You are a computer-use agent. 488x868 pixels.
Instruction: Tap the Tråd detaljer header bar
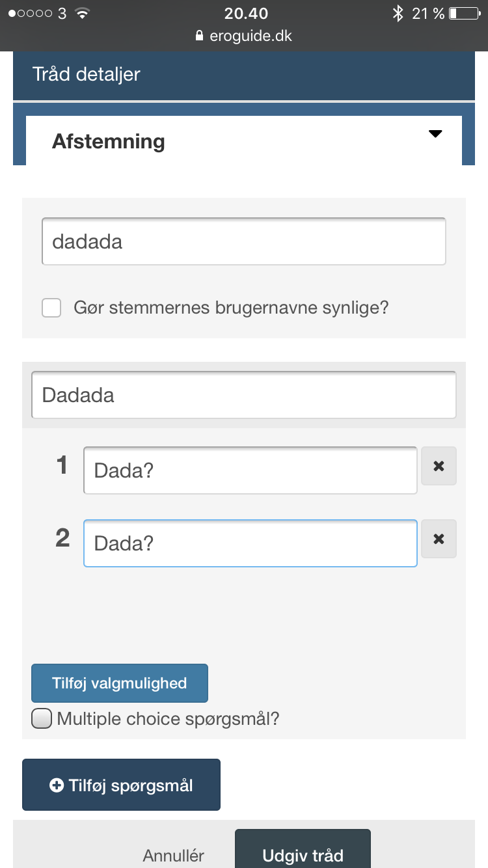pos(244,74)
